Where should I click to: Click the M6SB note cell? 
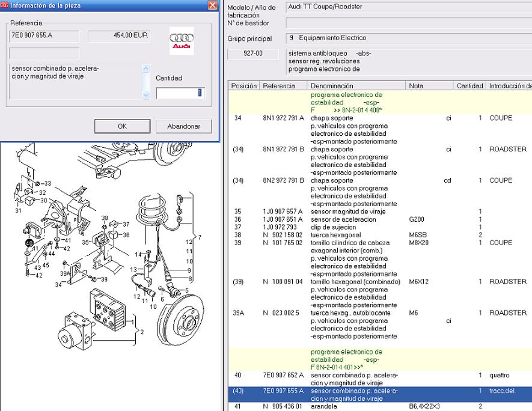click(418, 235)
